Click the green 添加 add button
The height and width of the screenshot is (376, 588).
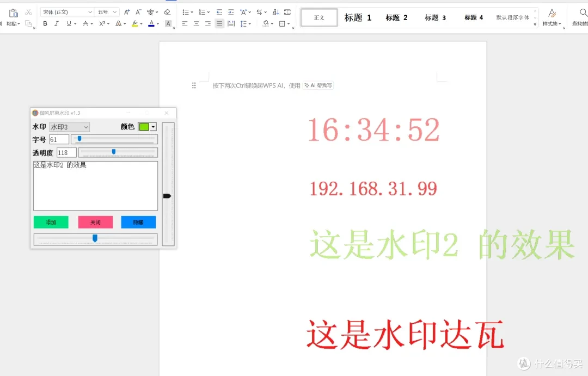point(51,223)
